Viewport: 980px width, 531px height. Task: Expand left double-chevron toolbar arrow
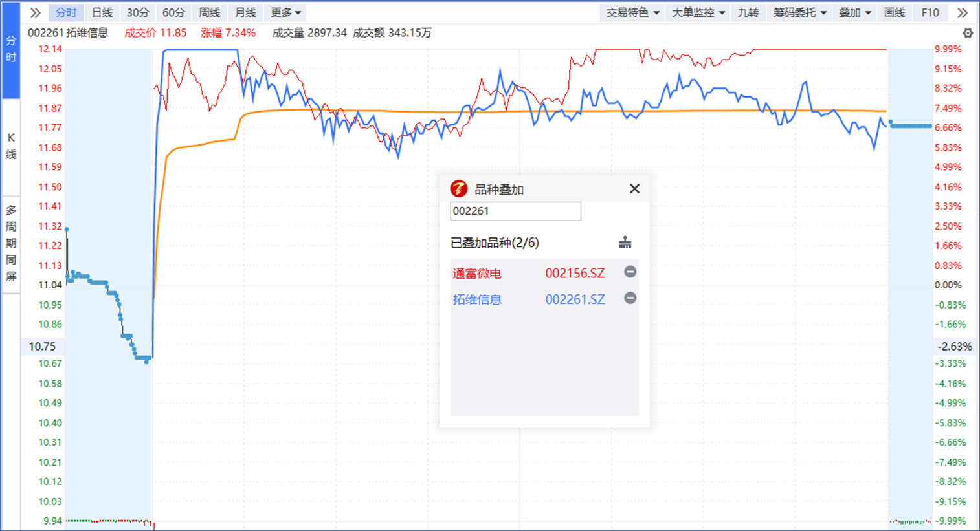36,13
